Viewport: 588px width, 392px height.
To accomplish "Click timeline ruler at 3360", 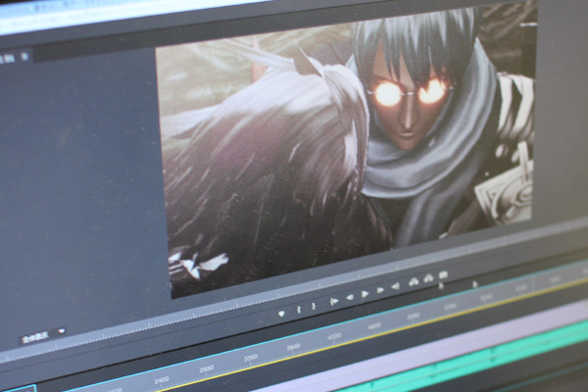I will (x=251, y=358).
